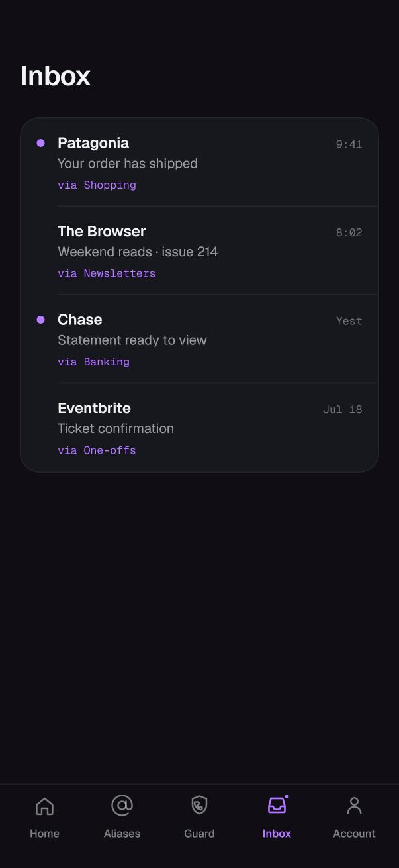Follow the "via Shopping" alias link
The height and width of the screenshot is (868, 399).
pos(97,185)
